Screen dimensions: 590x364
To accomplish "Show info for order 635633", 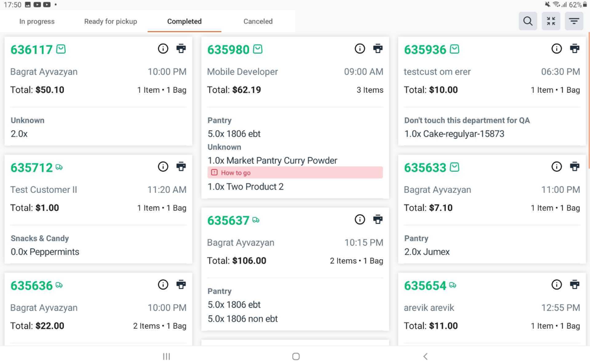I will [557, 166].
